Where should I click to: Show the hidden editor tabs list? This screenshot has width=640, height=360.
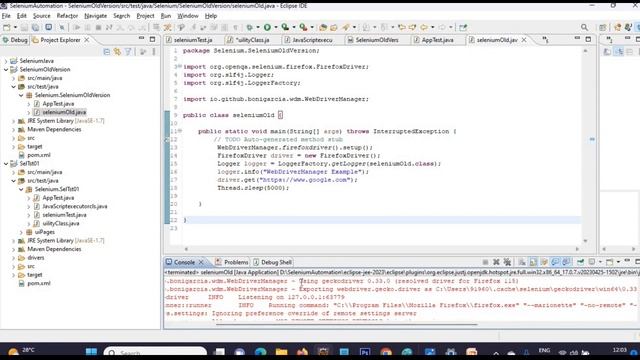(x=546, y=40)
